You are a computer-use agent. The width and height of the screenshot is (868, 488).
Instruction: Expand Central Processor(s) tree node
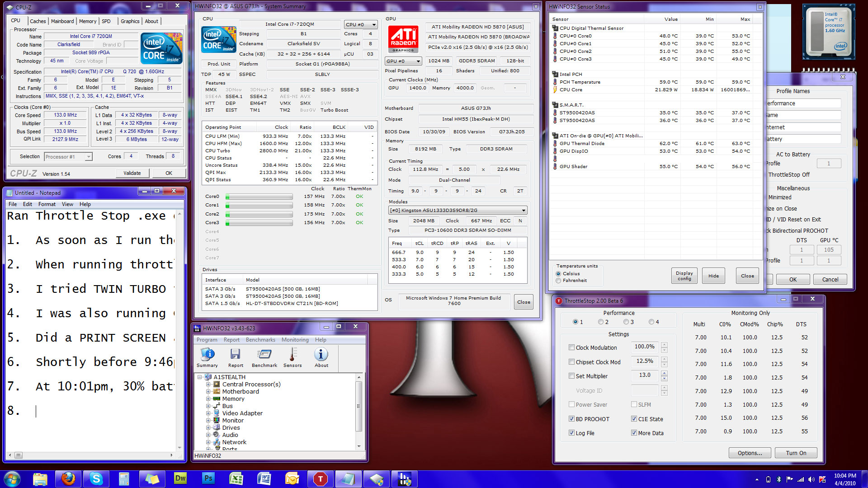[x=208, y=384]
